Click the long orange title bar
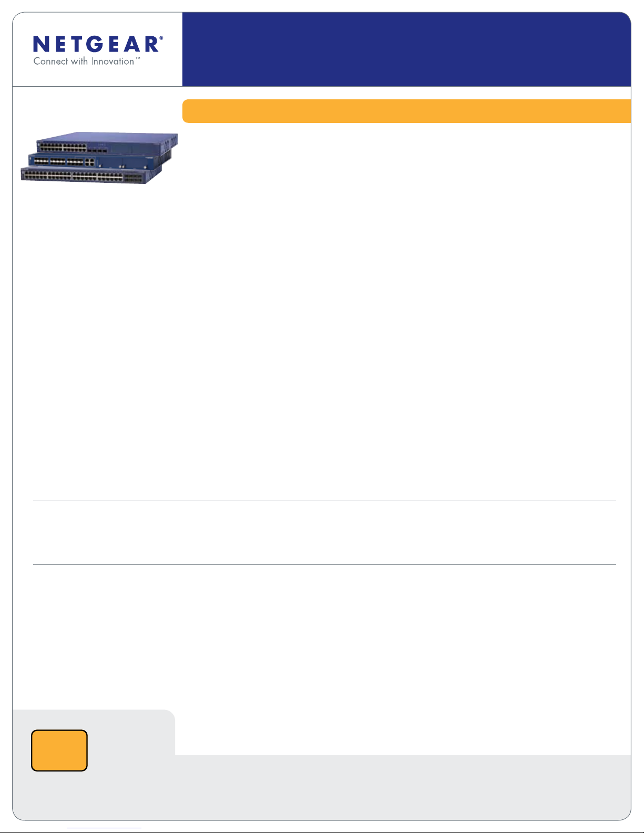The width and height of the screenshot is (644, 833). tap(406, 111)
